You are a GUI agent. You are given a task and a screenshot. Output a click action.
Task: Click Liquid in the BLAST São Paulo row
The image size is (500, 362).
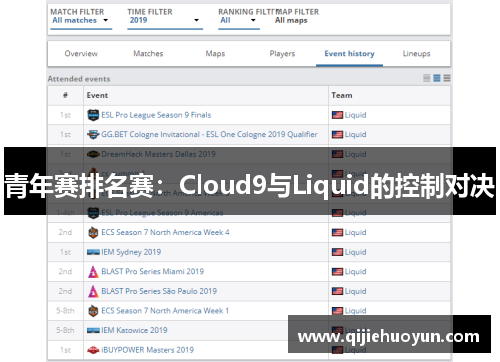coord(356,291)
